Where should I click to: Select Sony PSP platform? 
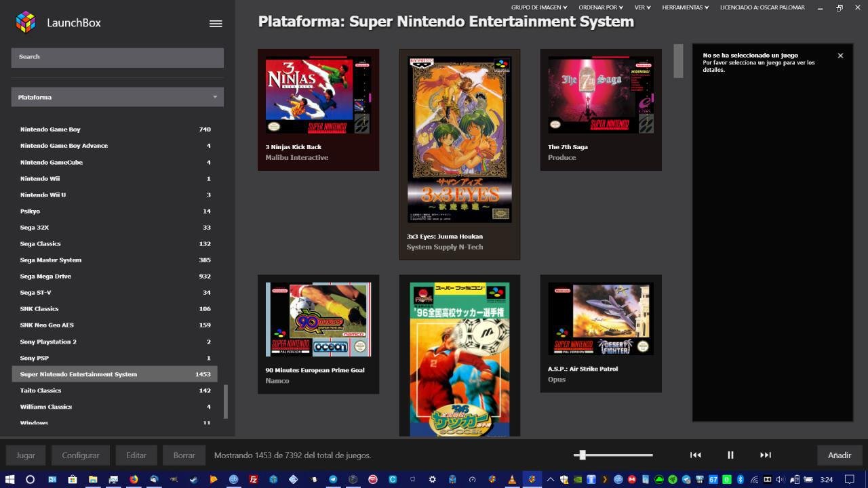click(115, 358)
